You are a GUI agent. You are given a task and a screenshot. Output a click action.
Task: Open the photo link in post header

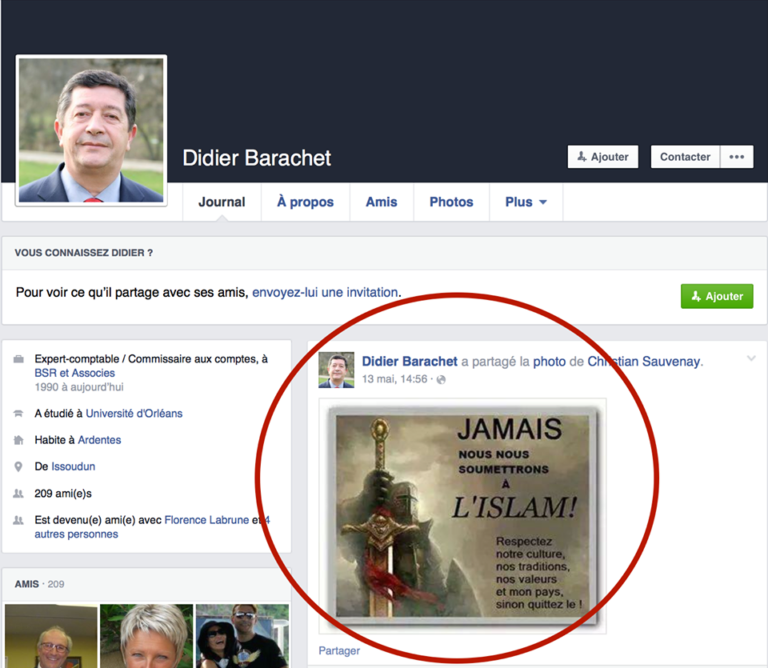tap(549, 362)
